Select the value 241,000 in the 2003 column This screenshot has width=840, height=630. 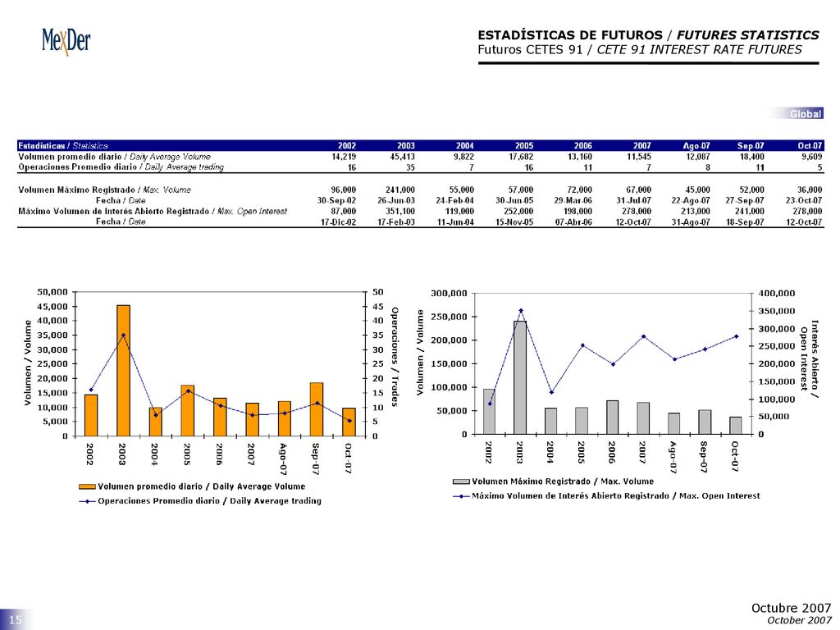[x=400, y=189]
